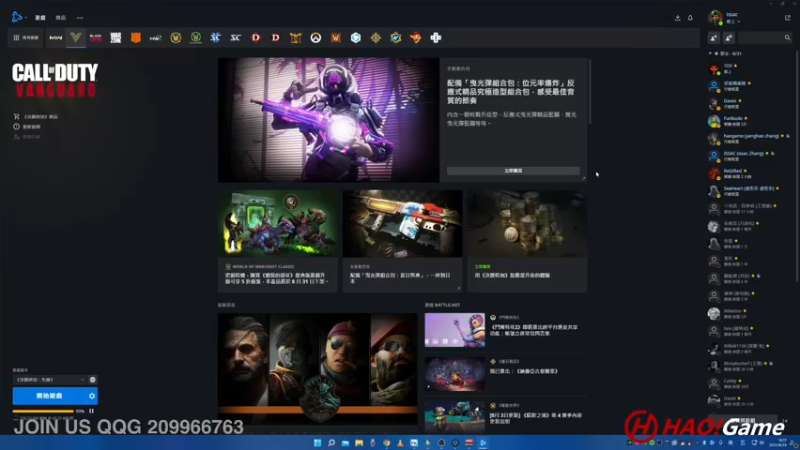
Task: Open chat with friend Bebetoo
Action: tap(748, 313)
